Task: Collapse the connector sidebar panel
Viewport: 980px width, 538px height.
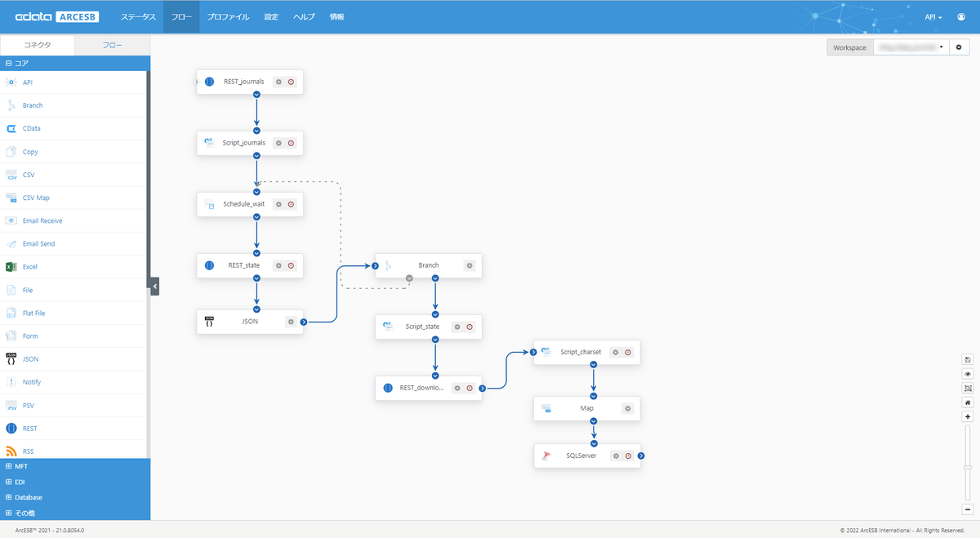Action: (x=154, y=286)
